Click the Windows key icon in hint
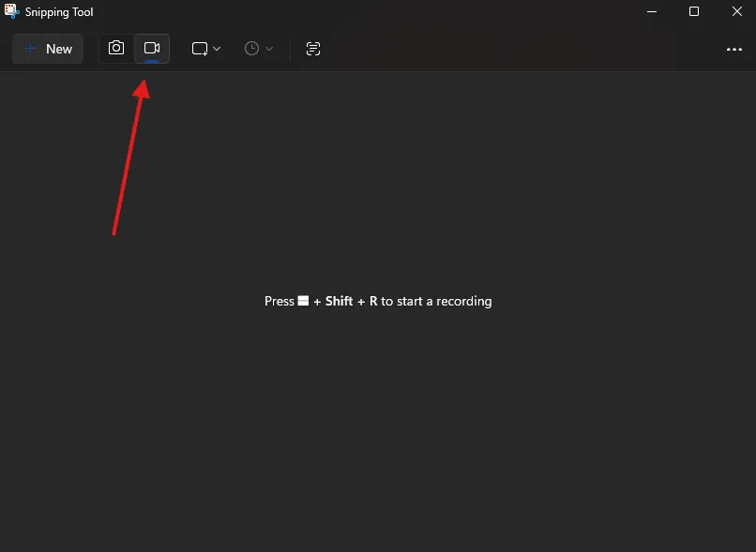 coord(303,301)
